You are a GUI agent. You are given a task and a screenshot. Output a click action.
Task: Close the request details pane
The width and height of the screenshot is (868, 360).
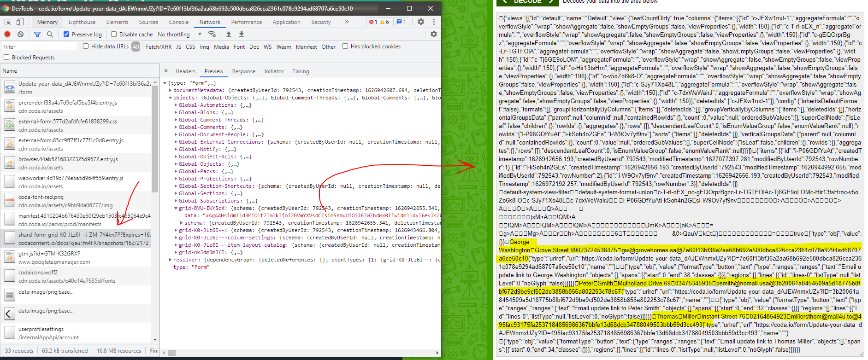click(x=166, y=71)
